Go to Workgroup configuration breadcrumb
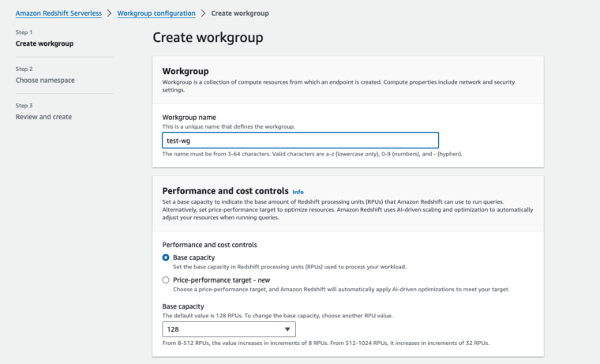Image resolution: width=600 pixels, height=364 pixels. pos(156,13)
